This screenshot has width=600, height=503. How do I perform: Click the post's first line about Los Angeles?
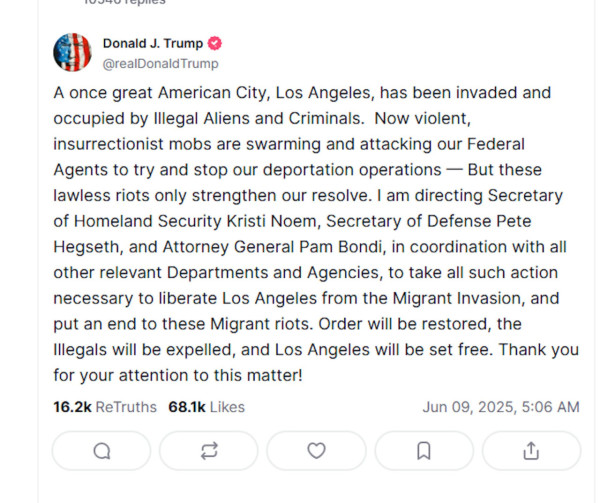point(302,93)
